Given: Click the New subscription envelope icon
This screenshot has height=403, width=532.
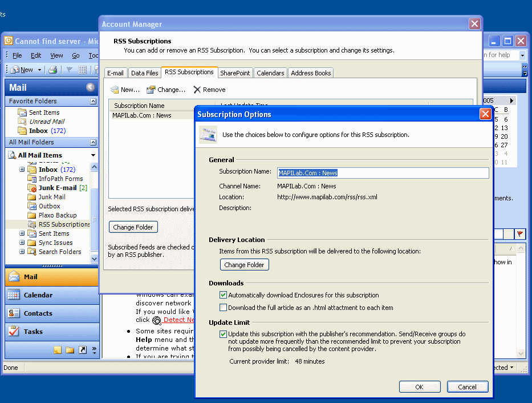Looking at the screenshot, I should (115, 90).
